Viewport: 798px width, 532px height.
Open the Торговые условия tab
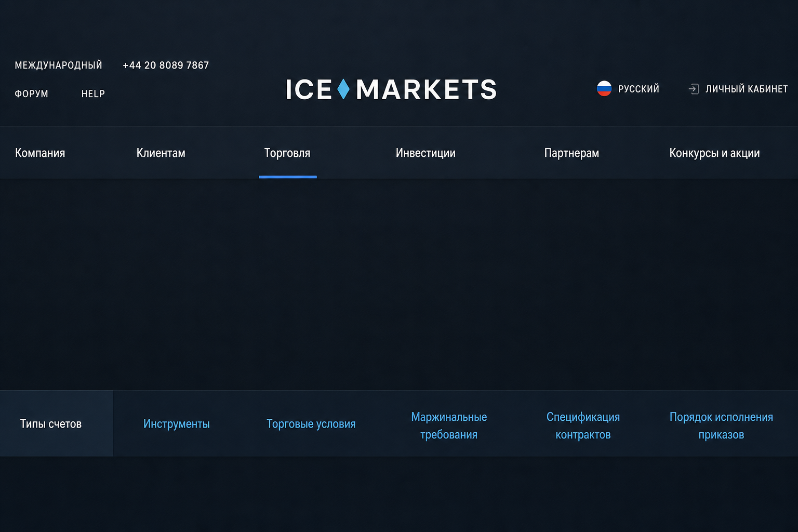311,424
